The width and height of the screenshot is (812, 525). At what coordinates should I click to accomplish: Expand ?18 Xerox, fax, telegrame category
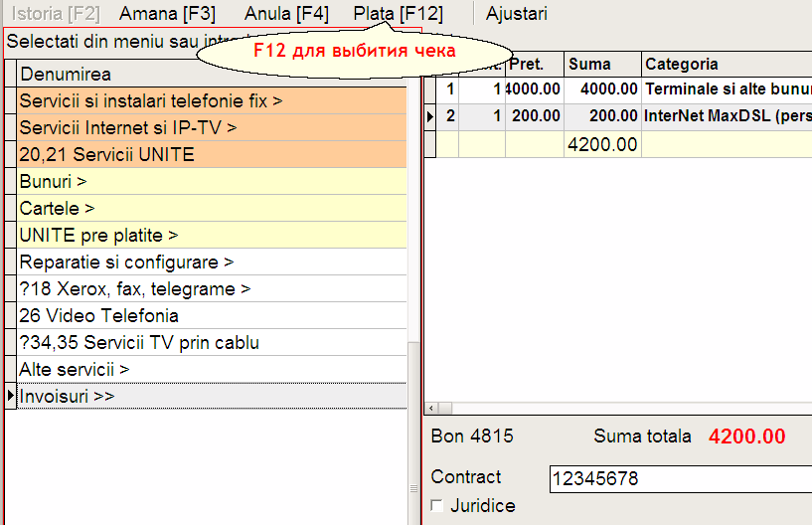(212, 289)
